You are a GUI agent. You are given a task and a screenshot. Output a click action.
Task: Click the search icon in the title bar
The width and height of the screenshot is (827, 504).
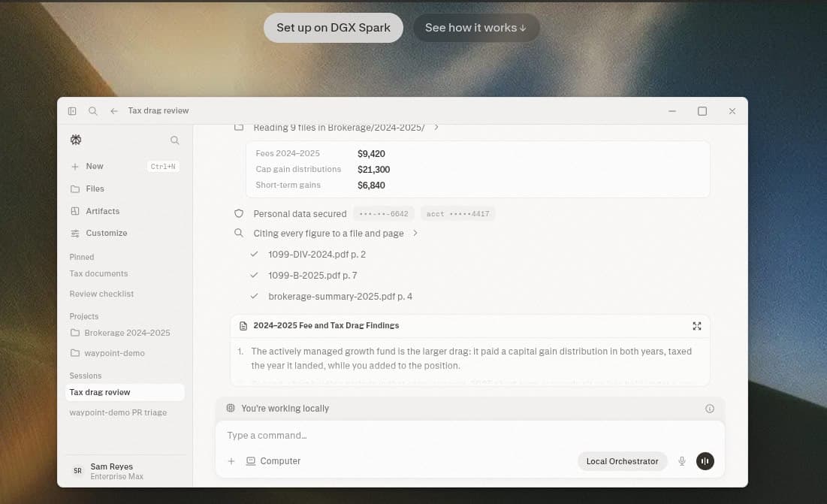93,111
